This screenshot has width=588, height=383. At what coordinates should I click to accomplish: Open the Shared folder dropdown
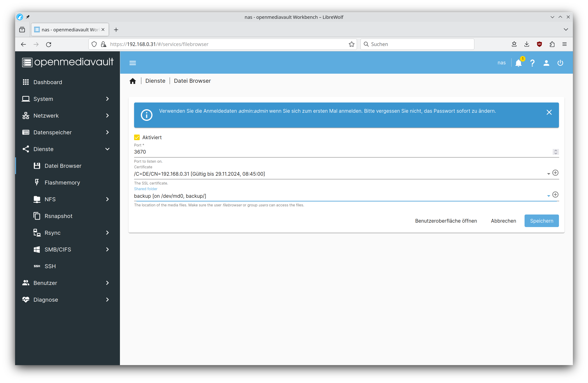pos(548,196)
